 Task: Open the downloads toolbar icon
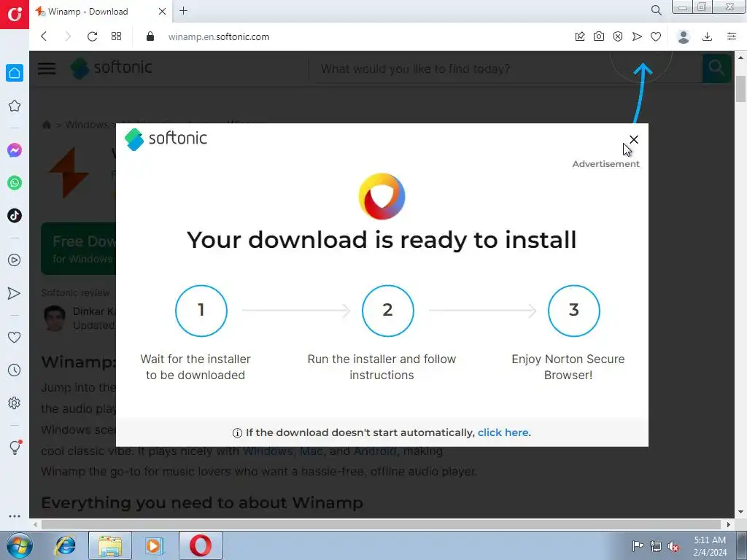click(x=708, y=36)
